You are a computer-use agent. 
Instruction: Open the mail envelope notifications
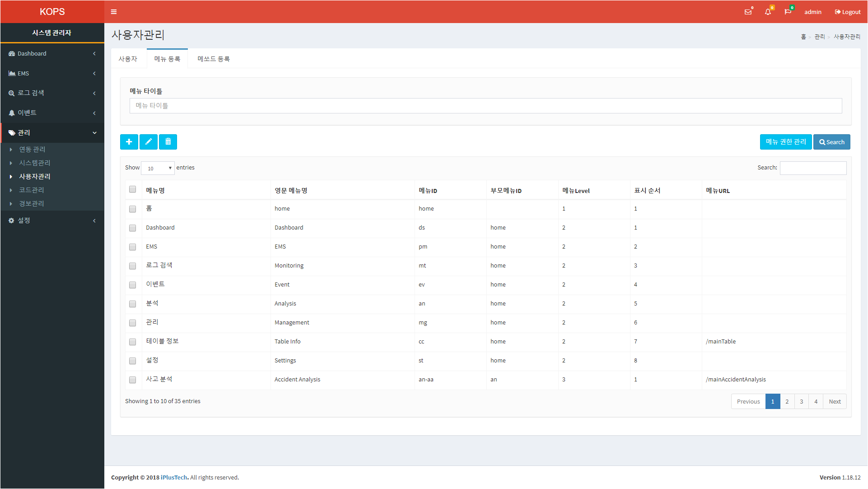748,12
